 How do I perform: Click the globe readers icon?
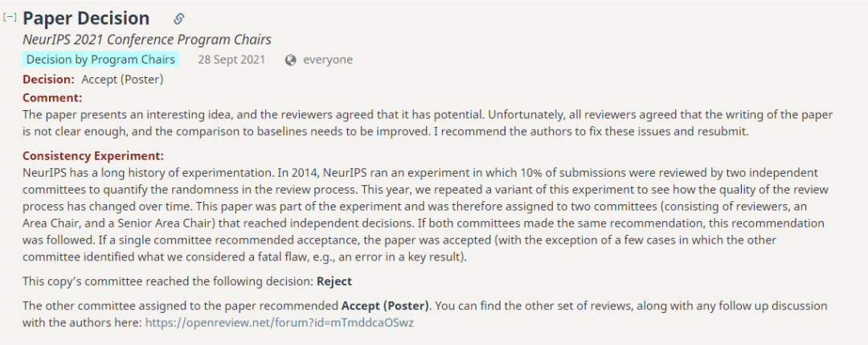[291, 60]
